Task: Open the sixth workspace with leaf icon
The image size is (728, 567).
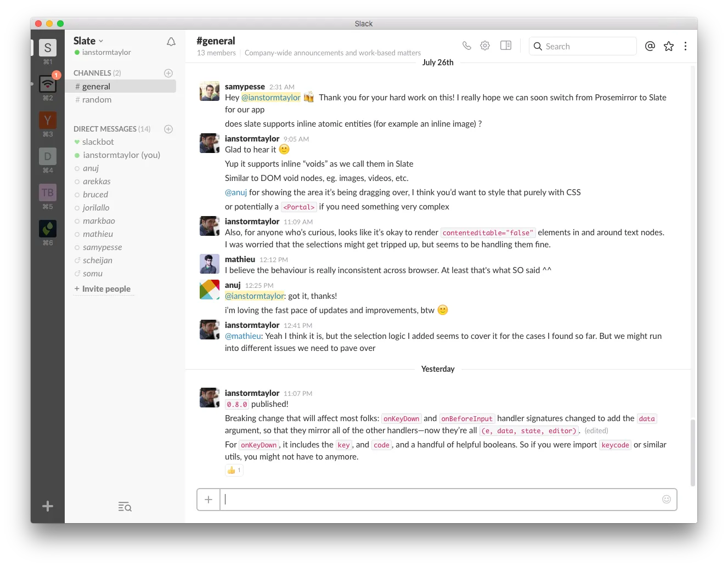Action: pos(48,229)
